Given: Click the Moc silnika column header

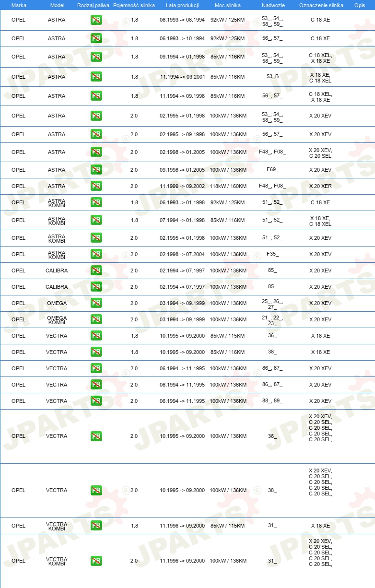Looking at the screenshot, I should coord(228,5).
